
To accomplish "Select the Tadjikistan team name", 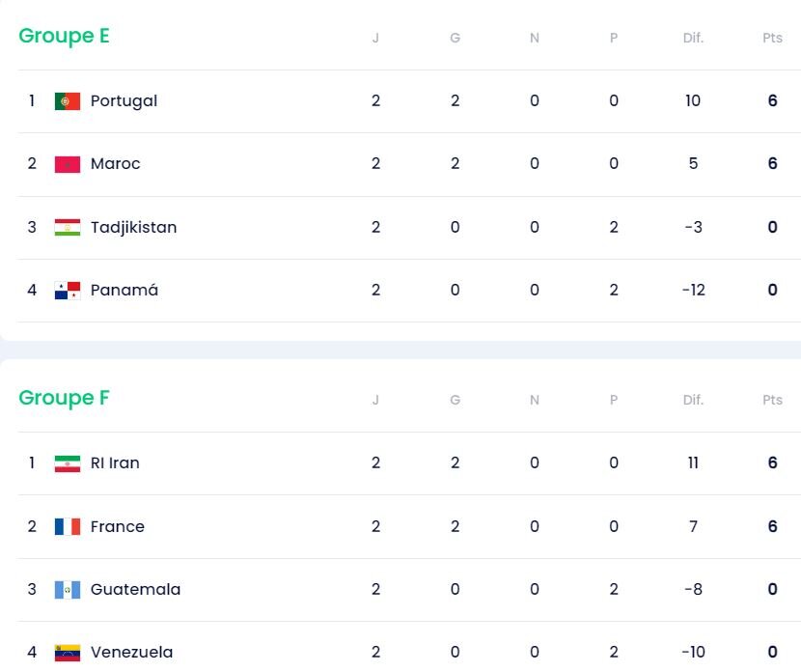I will (133, 228).
